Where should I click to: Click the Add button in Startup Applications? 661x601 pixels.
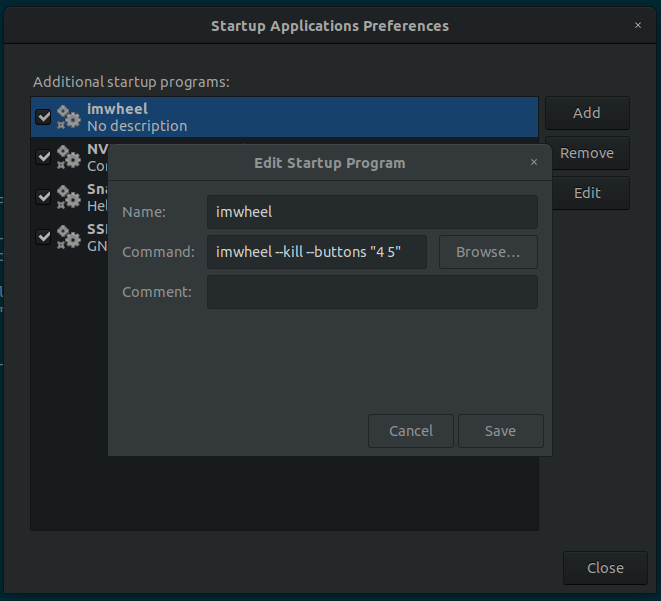(x=587, y=113)
